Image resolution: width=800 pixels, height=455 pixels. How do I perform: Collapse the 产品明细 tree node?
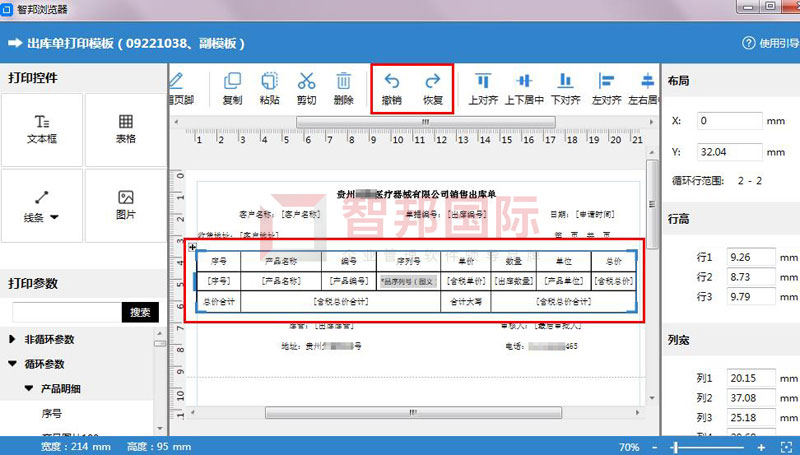click(x=29, y=388)
